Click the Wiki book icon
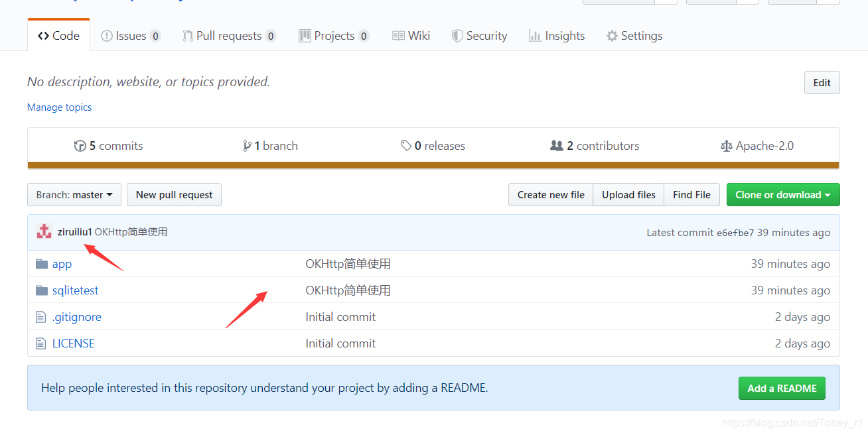 pyautogui.click(x=398, y=36)
